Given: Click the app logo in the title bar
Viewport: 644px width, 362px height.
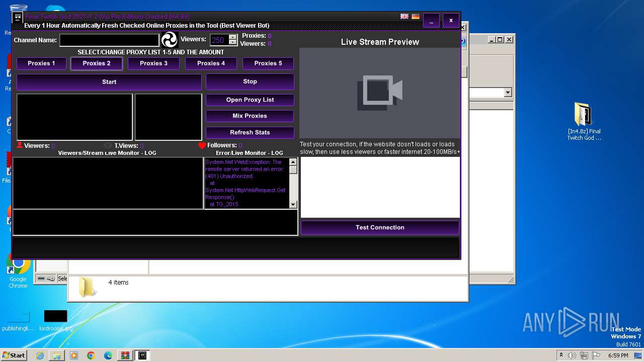Looking at the screenshot, I should click(18, 19).
